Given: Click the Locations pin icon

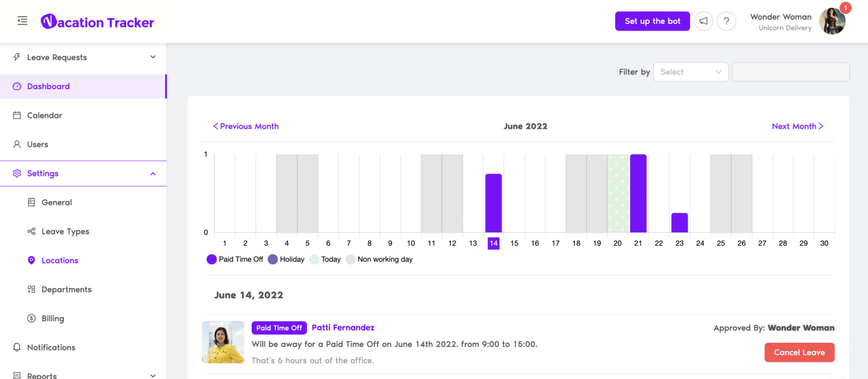Looking at the screenshot, I should point(32,260).
